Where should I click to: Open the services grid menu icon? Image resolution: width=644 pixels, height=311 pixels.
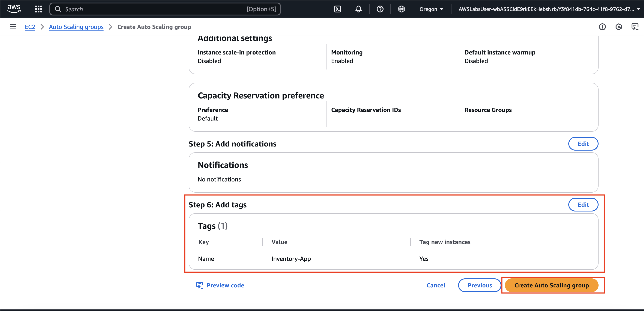(x=39, y=9)
